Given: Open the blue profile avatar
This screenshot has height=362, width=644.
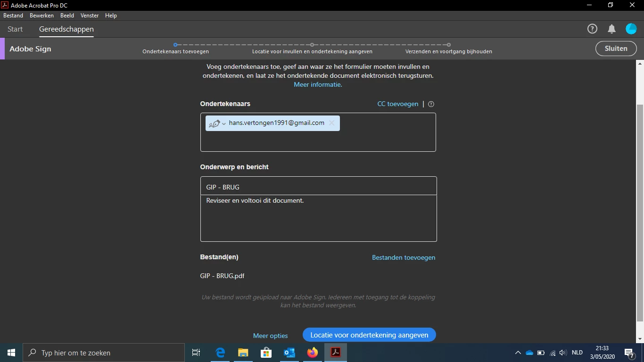Looking at the screenshot, I should 631,29.
